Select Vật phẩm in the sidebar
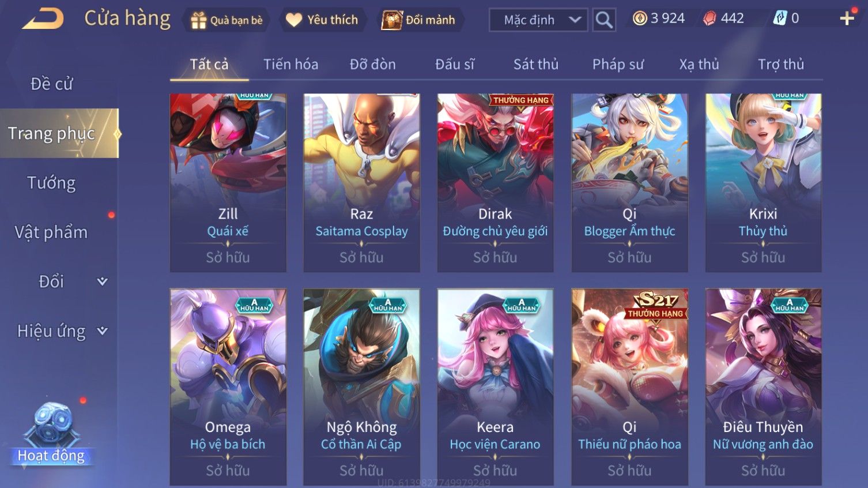The width and height of the screenshot is (868, 488). [51, 232]
